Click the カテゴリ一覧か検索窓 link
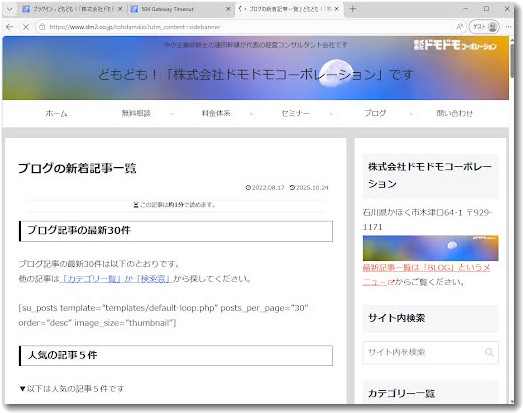Image resolution: width=523 pixels, height=413 pixels. 116,279
